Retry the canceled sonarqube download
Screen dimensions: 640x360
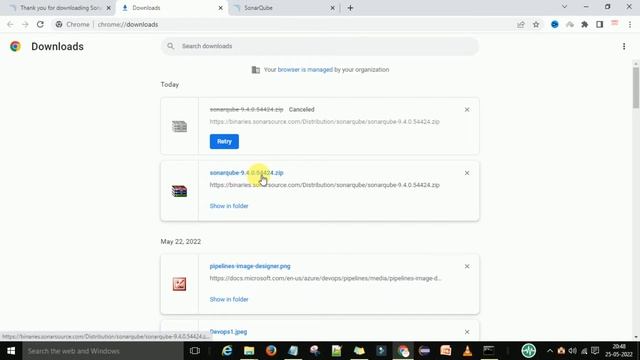[x=224, y=142]
